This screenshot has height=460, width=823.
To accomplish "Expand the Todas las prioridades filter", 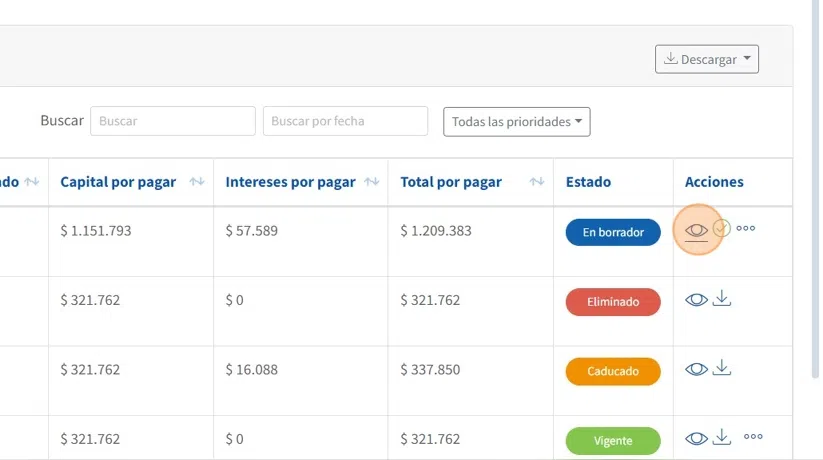I will (x=516, y=122).
